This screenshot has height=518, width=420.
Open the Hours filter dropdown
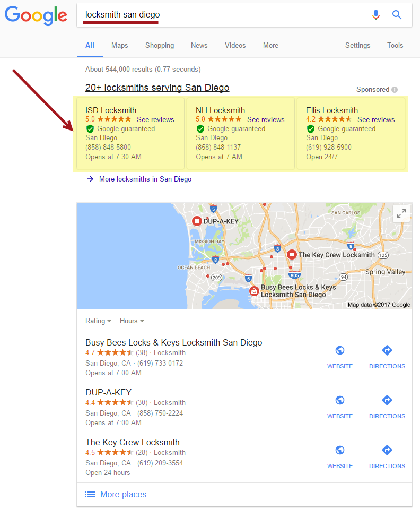coord(132,321)
